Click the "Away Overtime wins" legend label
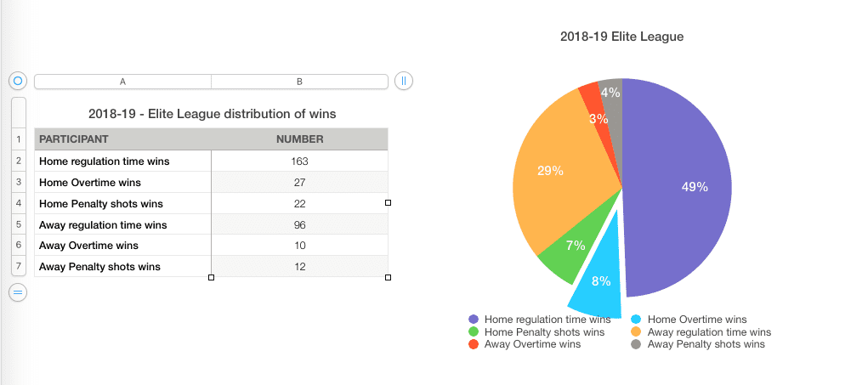This screenshot has width=868, height=385. point(532,344)
